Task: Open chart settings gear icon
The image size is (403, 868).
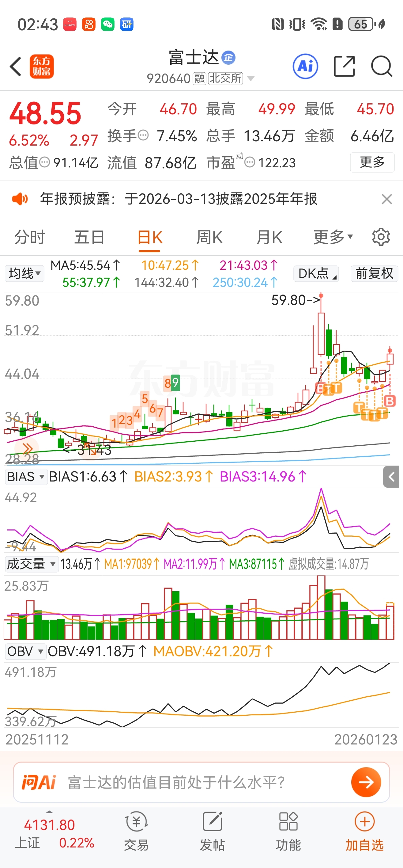Action: click(x=381, y=237)
